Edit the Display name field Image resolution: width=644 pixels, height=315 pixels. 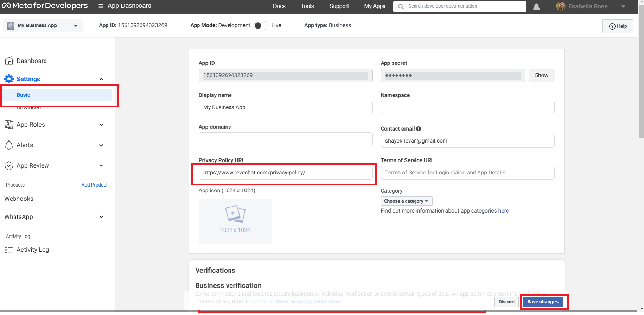[286, 107]
